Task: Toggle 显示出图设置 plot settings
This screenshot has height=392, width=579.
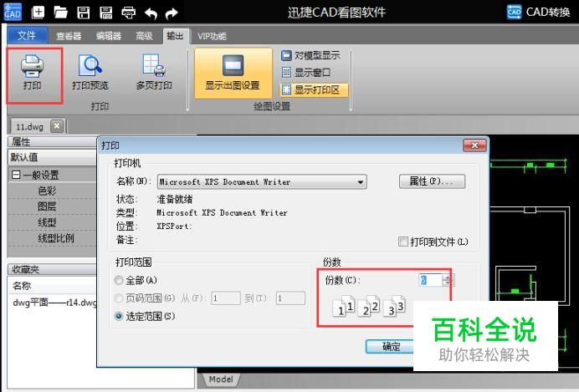Action: coord(233,74)
